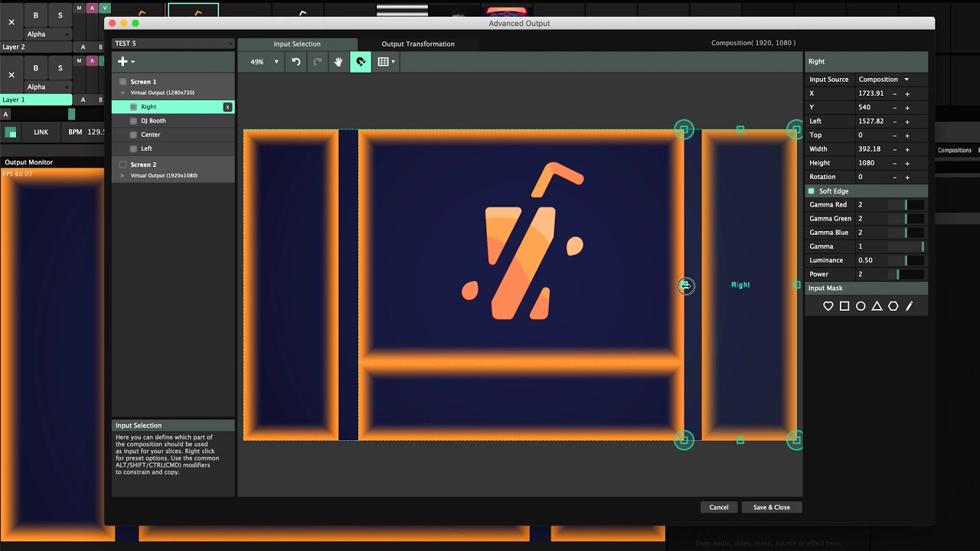Image resolution: width=980 pixels, height=551 pixels.
Task: Select the hand pan tool
Action: tap(338, 62)
